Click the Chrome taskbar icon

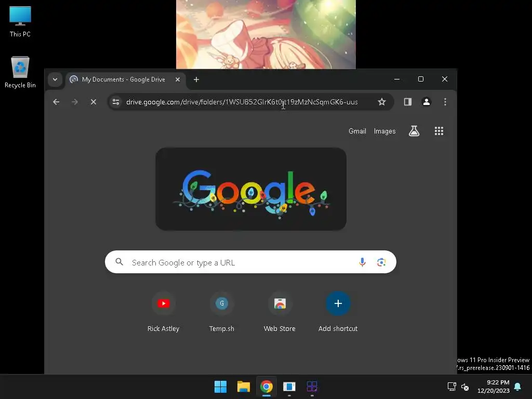267,387
